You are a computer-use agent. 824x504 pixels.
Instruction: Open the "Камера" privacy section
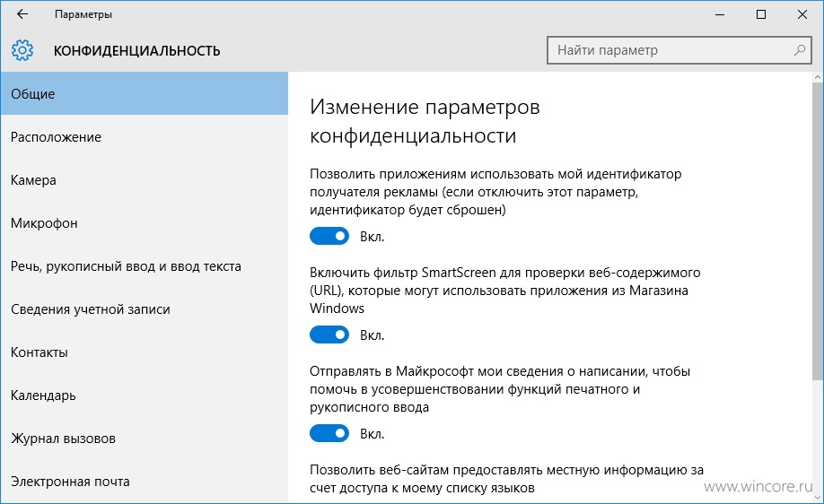click(144, 180)
